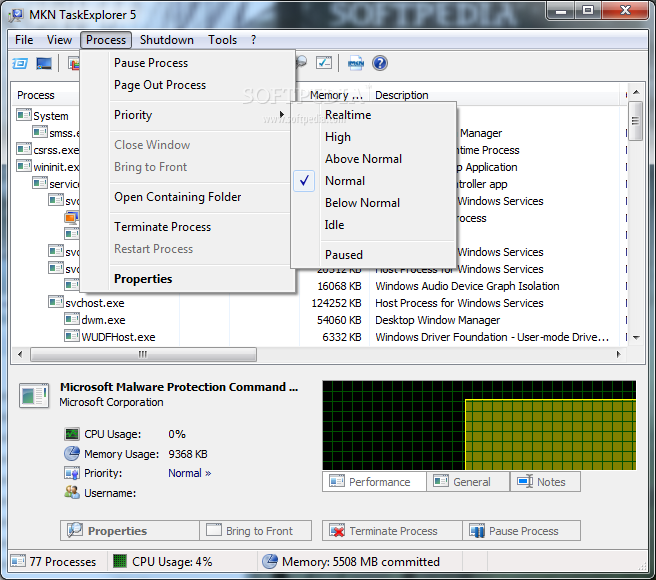
Task: Select Normal priority checked item
Action: click(374, 181)
